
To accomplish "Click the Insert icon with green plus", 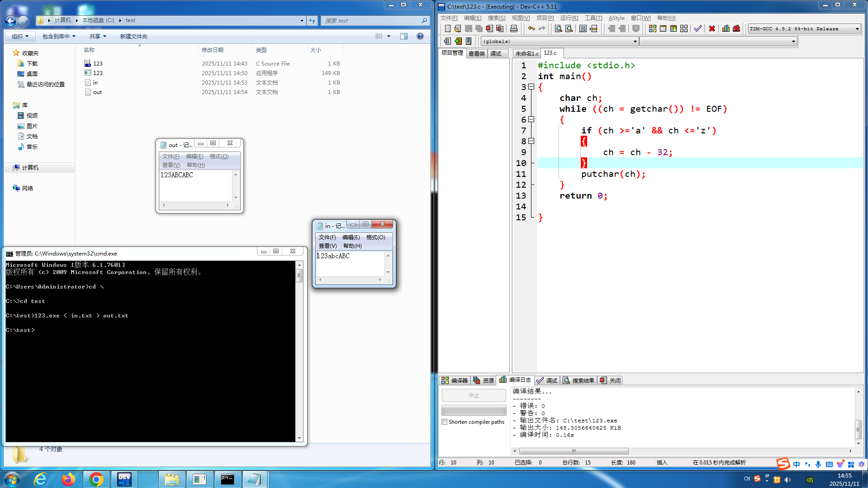I will click(x=458, y=41).
